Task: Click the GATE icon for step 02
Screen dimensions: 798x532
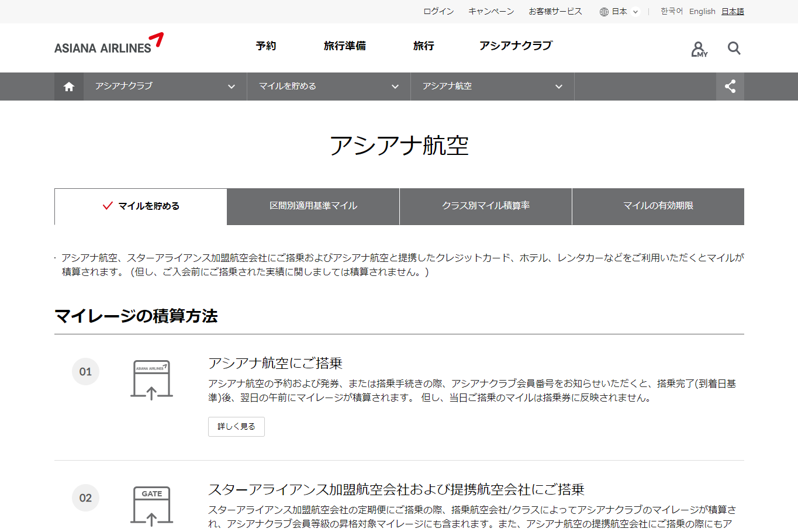Action: 151,506
